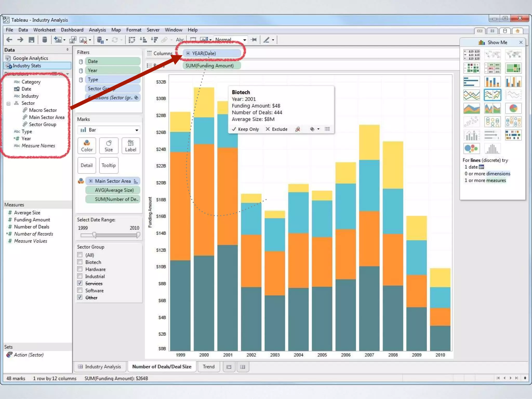Close the Show Me panel
The width and height of the screenshot is (532, 399).
tap(521, 42)
